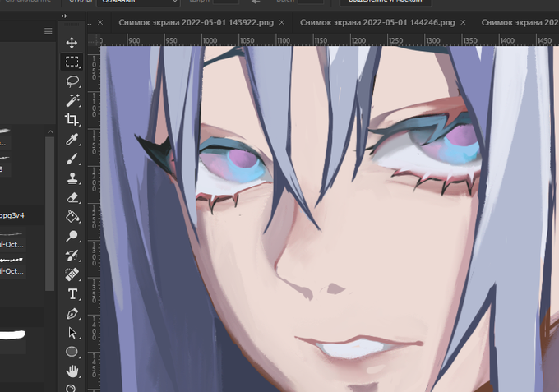Select the dashed textured brush stroke preview
The image size is (559, 392).
tap(12, 260)
